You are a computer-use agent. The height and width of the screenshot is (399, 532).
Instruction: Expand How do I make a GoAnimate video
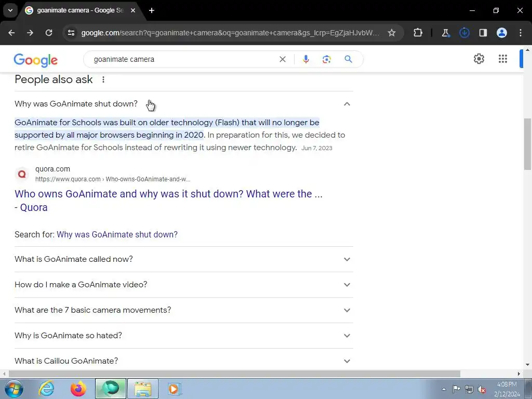click(x=183, y=285)
